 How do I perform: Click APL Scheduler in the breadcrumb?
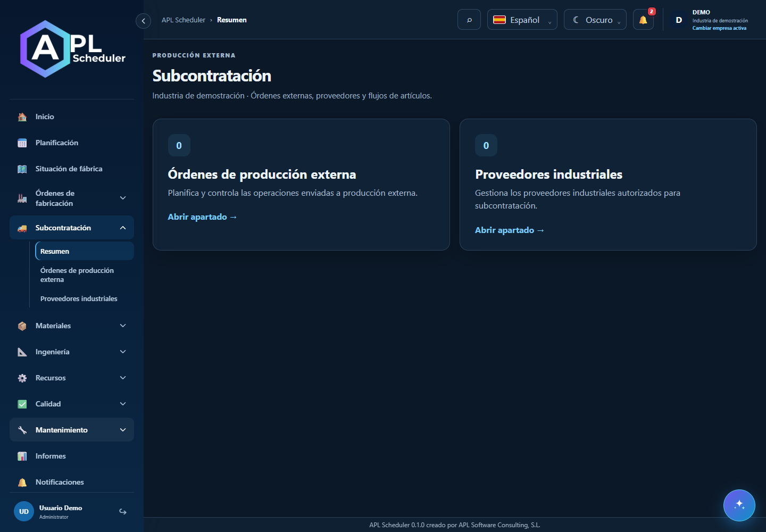184,20
